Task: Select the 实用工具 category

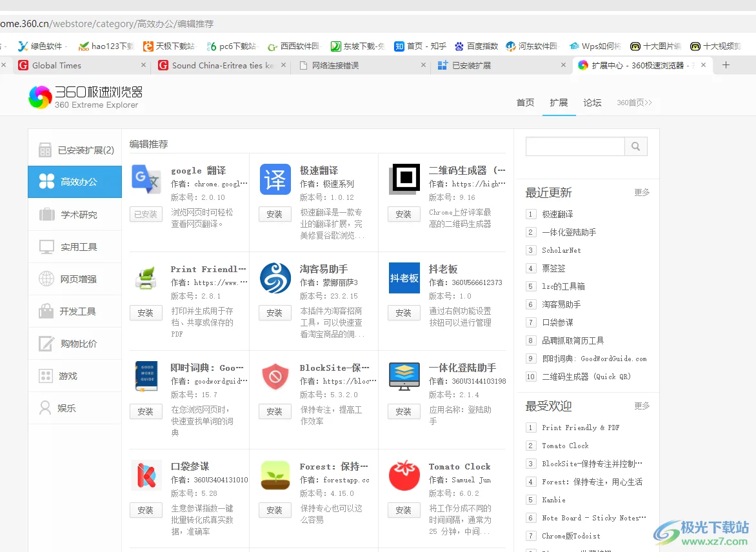Action: tap(75, 247)
